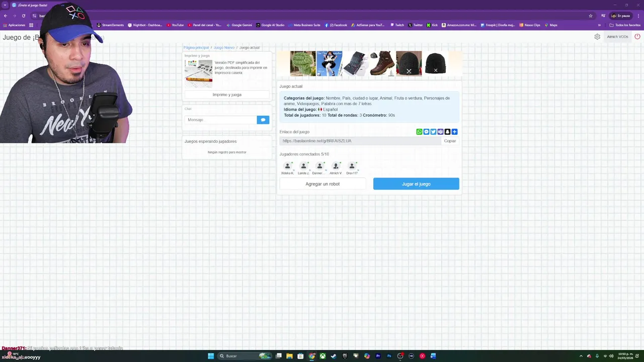Open Twitch bookmark
The height and width of the screenshot is (362, 644).
(x=397, y=25)
